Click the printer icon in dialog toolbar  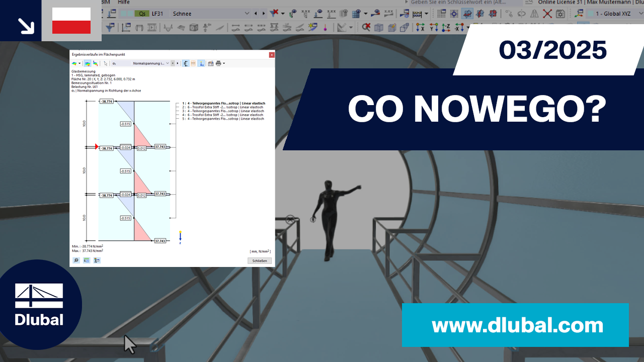(218, 63)
